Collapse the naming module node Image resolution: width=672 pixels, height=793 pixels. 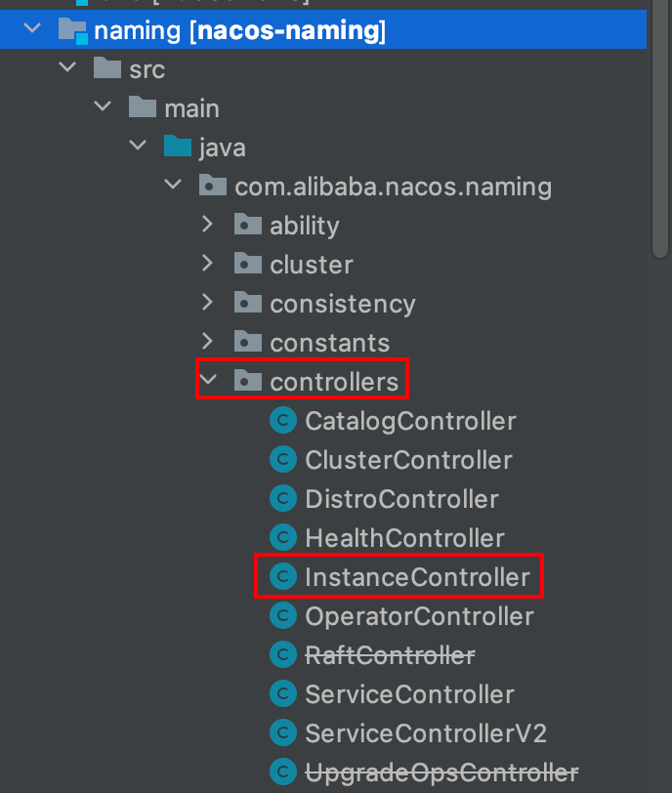click(31, 30)
